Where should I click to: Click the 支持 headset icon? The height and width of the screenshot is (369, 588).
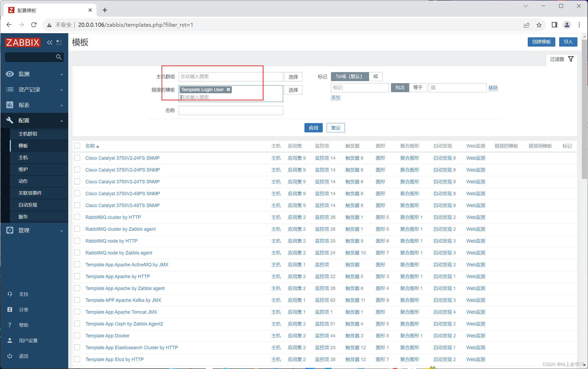tap(10, 294)
